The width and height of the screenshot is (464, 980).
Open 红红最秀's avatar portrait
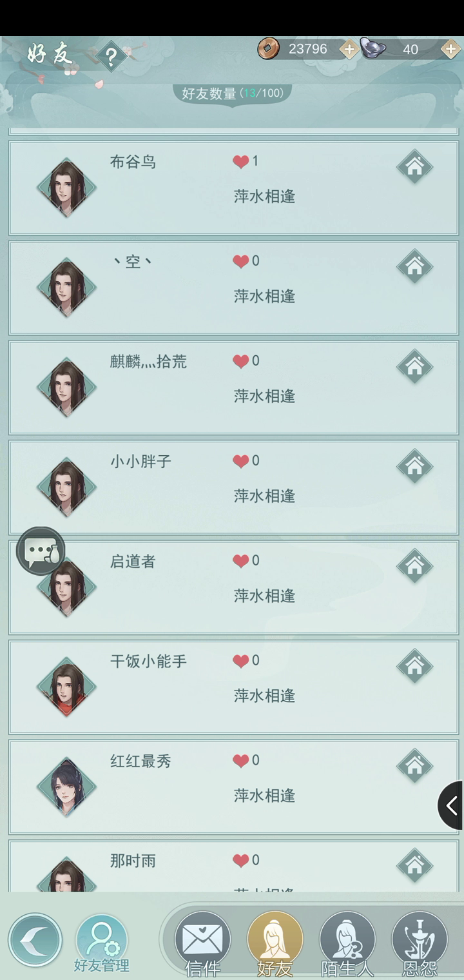(x=66, y=787)
